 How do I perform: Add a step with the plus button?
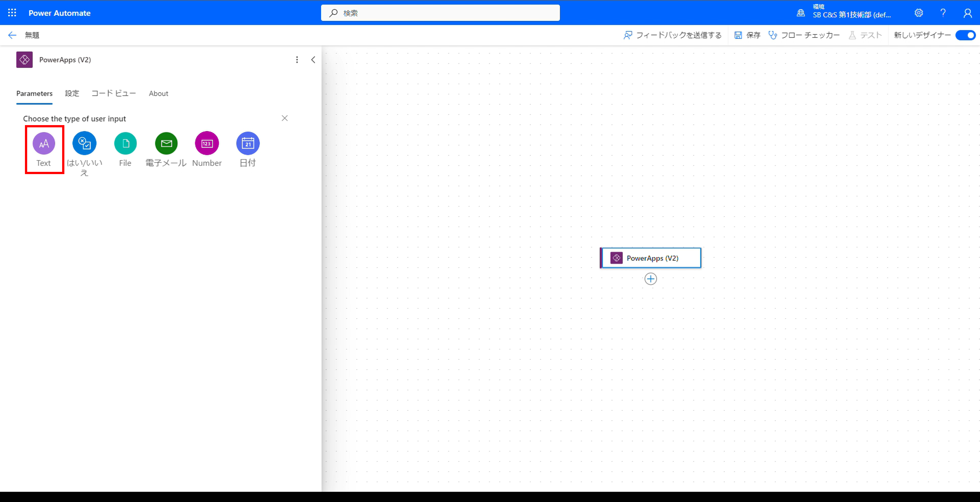tap(651, 279)
